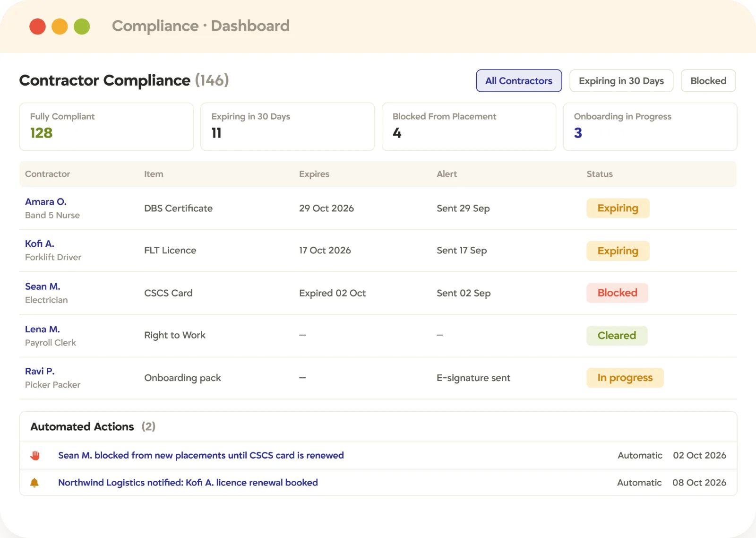
Task: Open Amara O. contractor profile
Action: click(x=46, y=202)
